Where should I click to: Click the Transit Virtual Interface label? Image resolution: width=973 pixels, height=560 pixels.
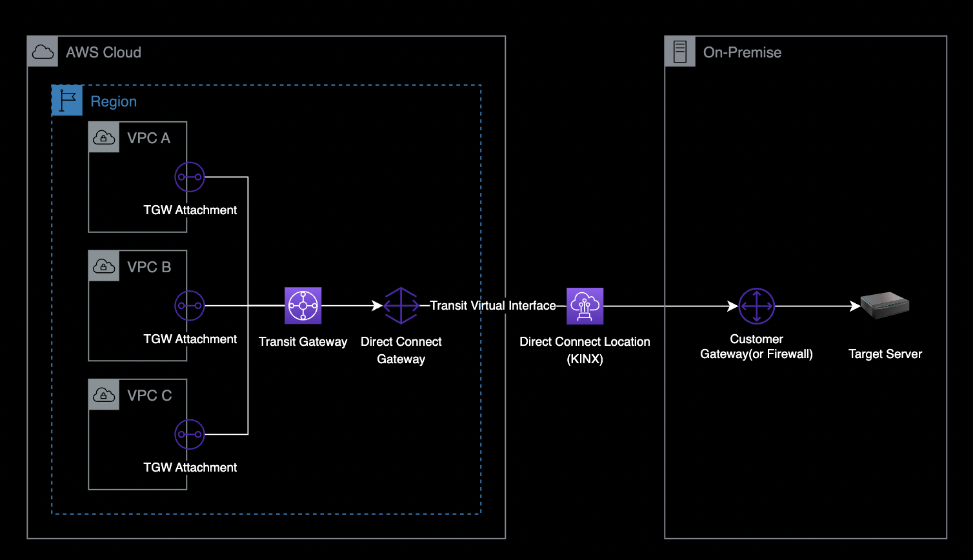point(493,306)
